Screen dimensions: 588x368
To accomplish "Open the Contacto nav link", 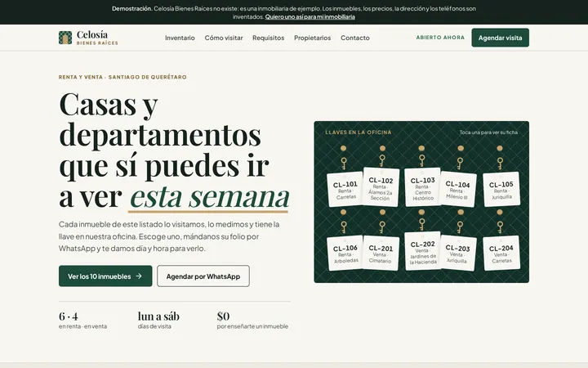I will tap(355, 38).
